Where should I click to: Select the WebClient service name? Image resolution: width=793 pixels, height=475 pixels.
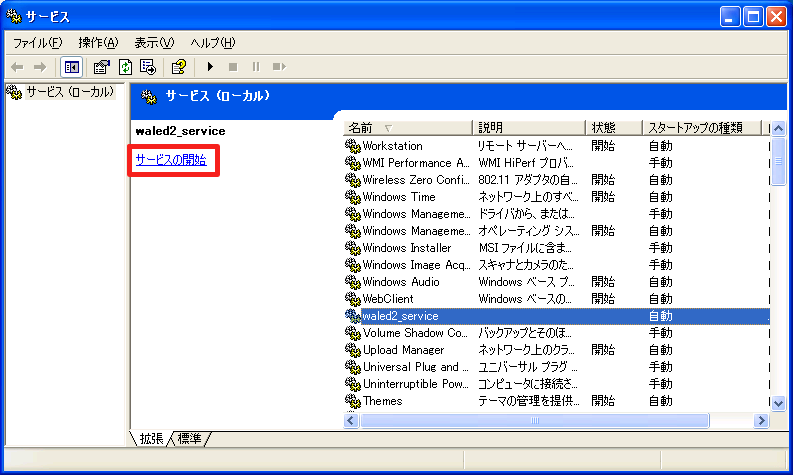click(388, 299)
